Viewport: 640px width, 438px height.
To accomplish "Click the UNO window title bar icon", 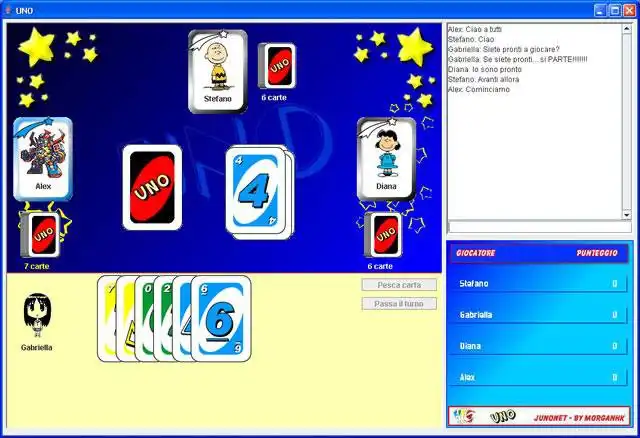I will [x=7, y=10].
